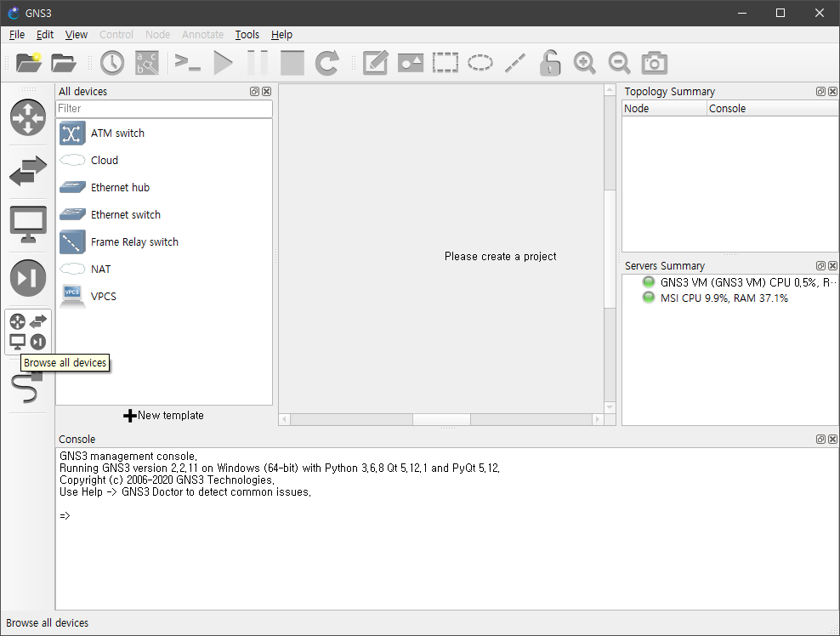
Task: Click the Console column header
Action: (773, 109)
